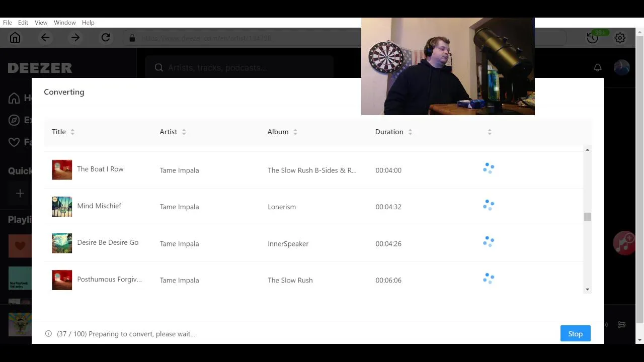644x362 pixels.
Task: Click the red add-music floating button
Action: tap(624, 243)
